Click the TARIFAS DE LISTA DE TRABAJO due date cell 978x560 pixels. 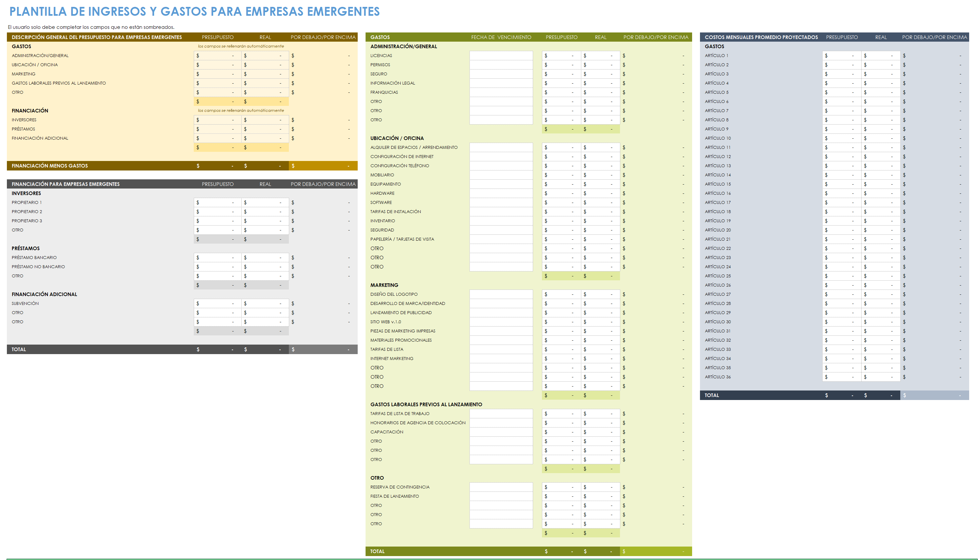click(x=501, y=414)
